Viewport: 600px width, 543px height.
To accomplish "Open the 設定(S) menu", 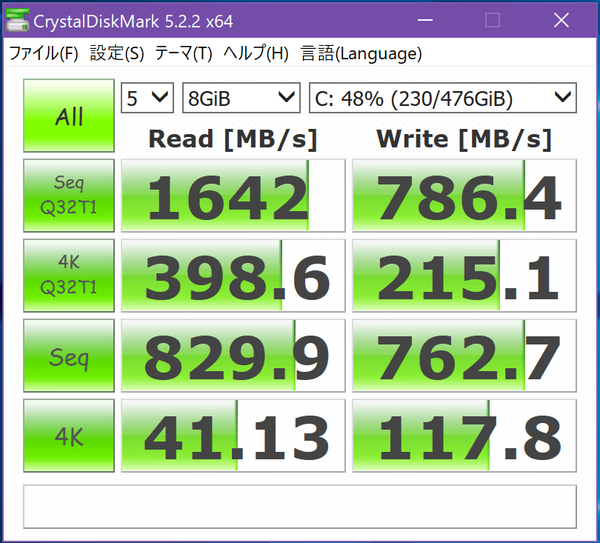I will click(117, 53).
